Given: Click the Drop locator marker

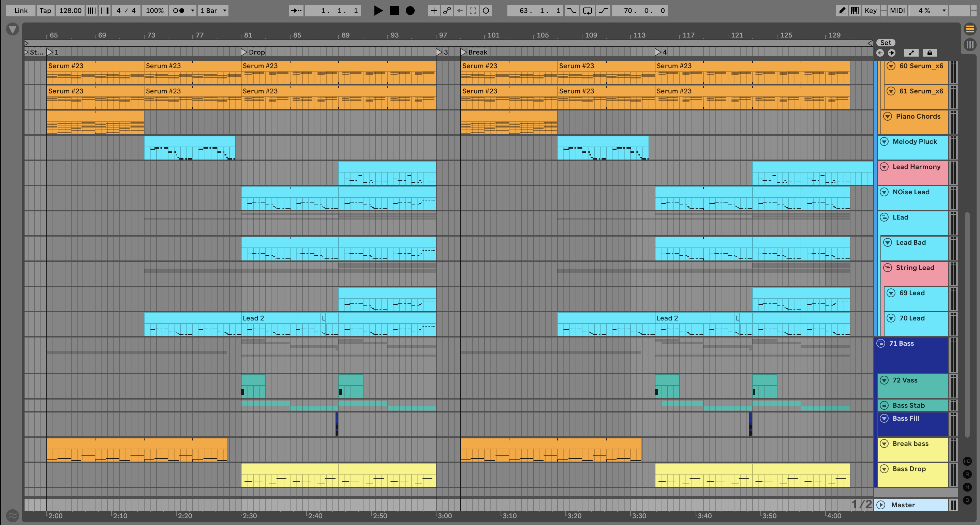Looking at the screenshot, I should coord(244,52).
